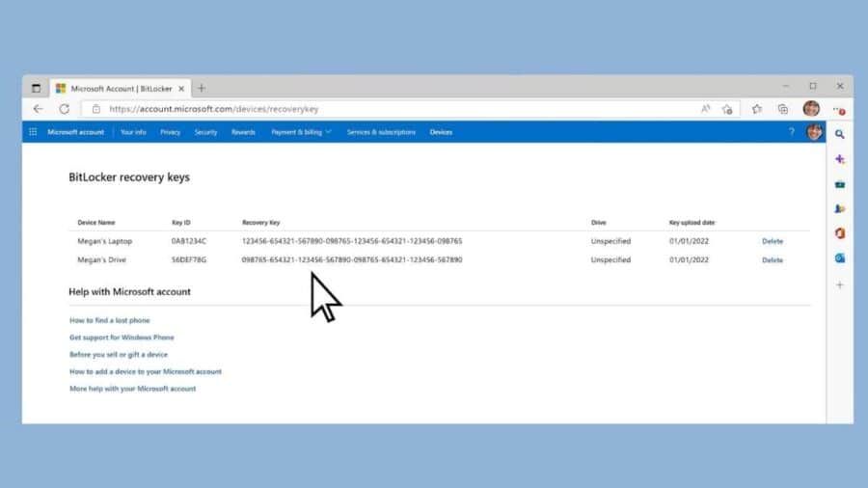Customize sidebar with the plus icon
Image resolution: width=868 pixels, height=488 pixels.
[x=840, y=285]
